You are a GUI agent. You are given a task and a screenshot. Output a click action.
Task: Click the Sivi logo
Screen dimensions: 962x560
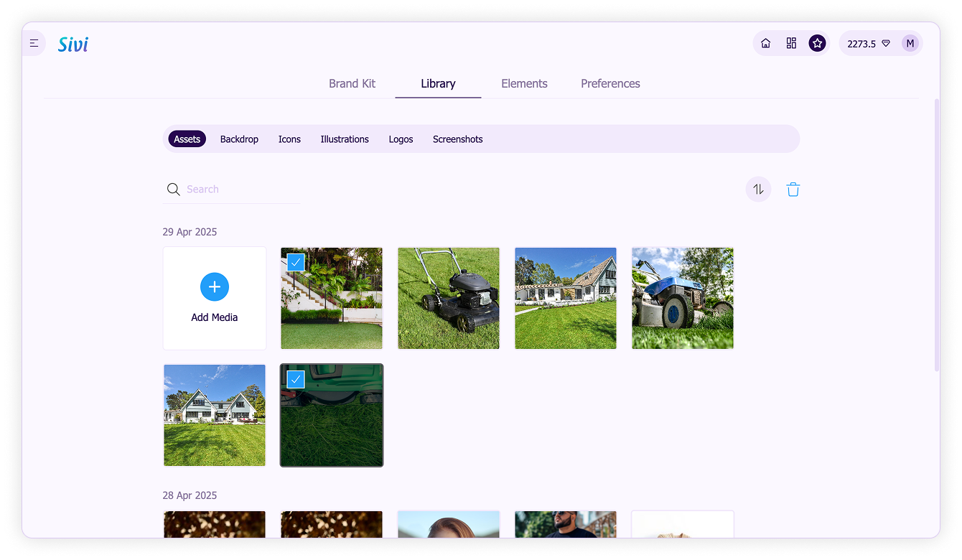tap(73, 45)
